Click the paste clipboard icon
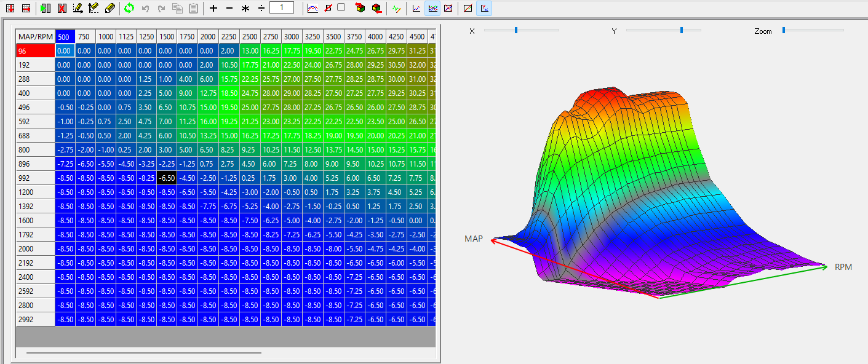The width and height of the screenshot is (868, 364). point(193,8)
